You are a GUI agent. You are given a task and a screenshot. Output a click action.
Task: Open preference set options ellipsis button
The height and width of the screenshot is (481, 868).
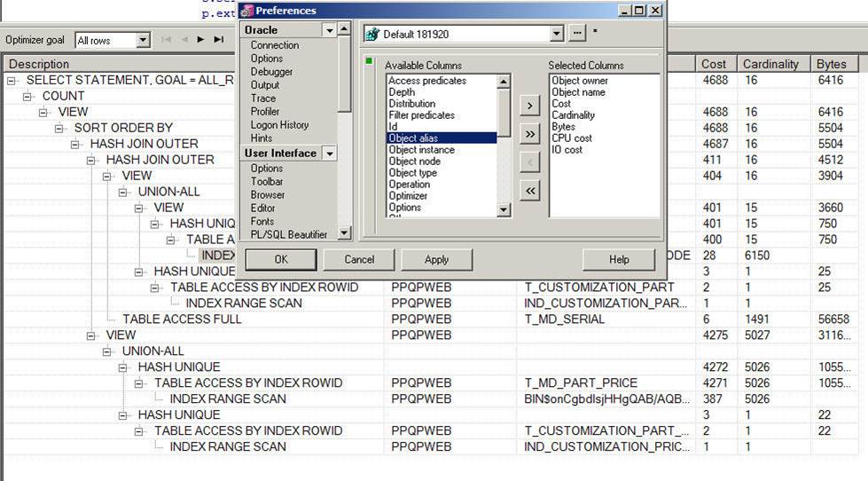pyautogui.click(x=577, y=33)
